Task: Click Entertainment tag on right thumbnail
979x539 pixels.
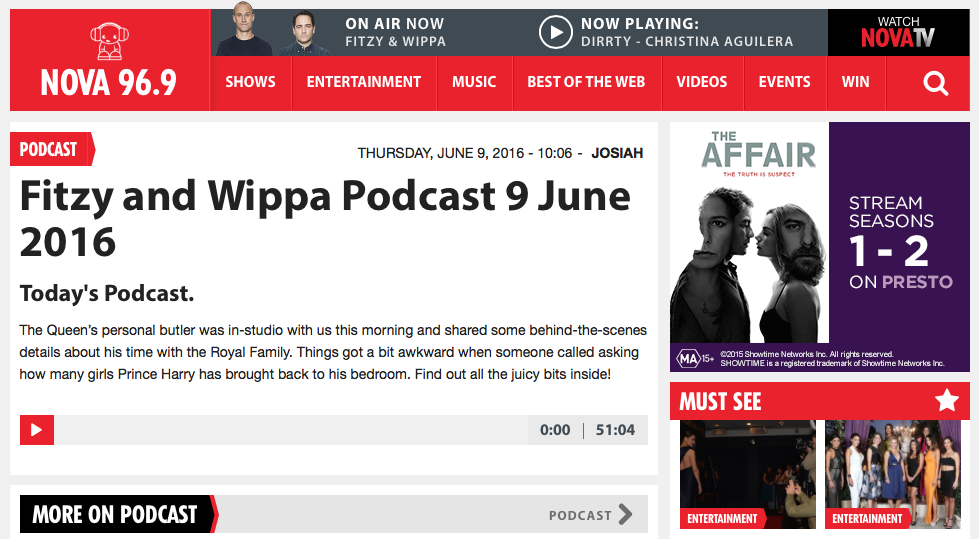Action: pyautogui.click(x=867, y=518)
